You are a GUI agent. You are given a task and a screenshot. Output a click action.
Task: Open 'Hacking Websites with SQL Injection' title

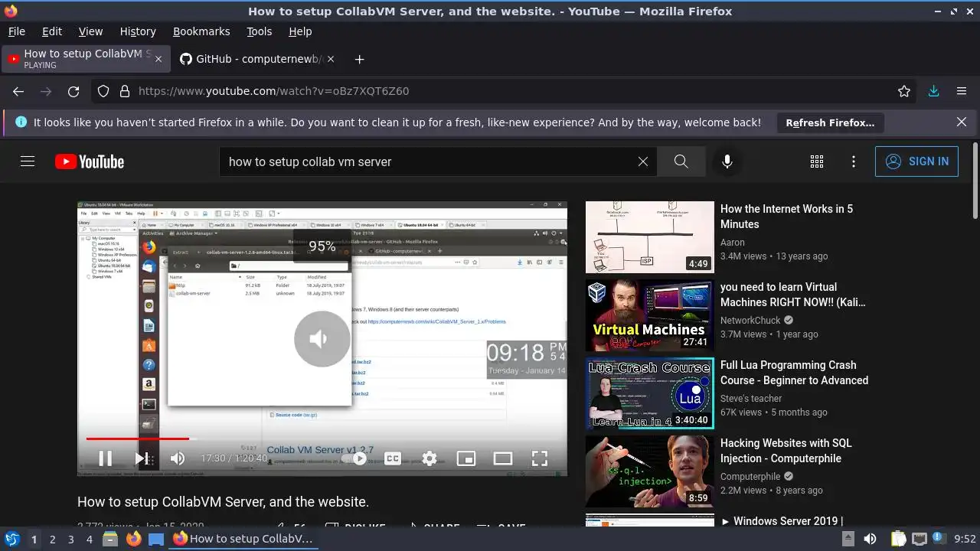click(x=786, y=451)
